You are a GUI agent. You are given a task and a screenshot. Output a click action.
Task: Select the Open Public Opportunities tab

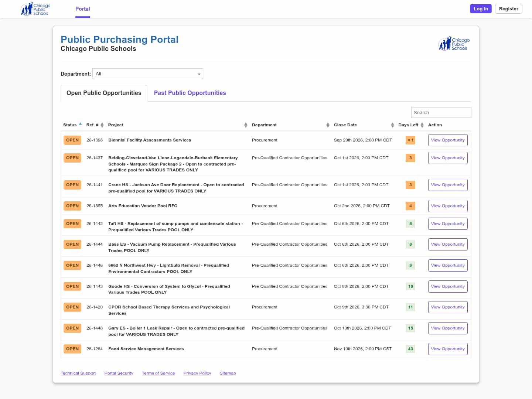coord(104,93)
